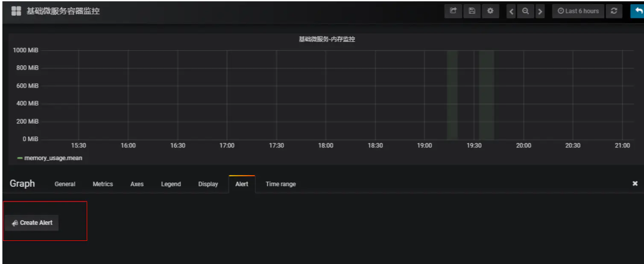Switch to the General tab
Viewport: 644px width, 264px height.
click(65, 184)
